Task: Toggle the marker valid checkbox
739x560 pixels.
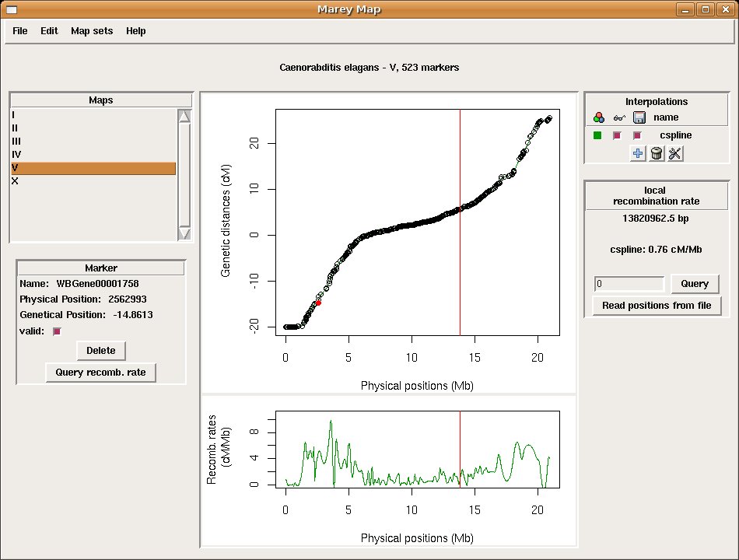Action: 56,331
